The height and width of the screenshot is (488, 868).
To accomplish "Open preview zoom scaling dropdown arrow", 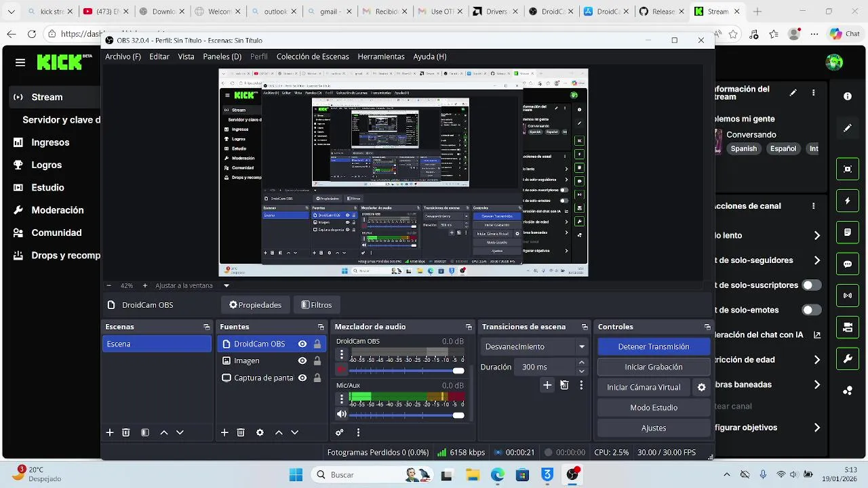I will [x=226, y=286].
